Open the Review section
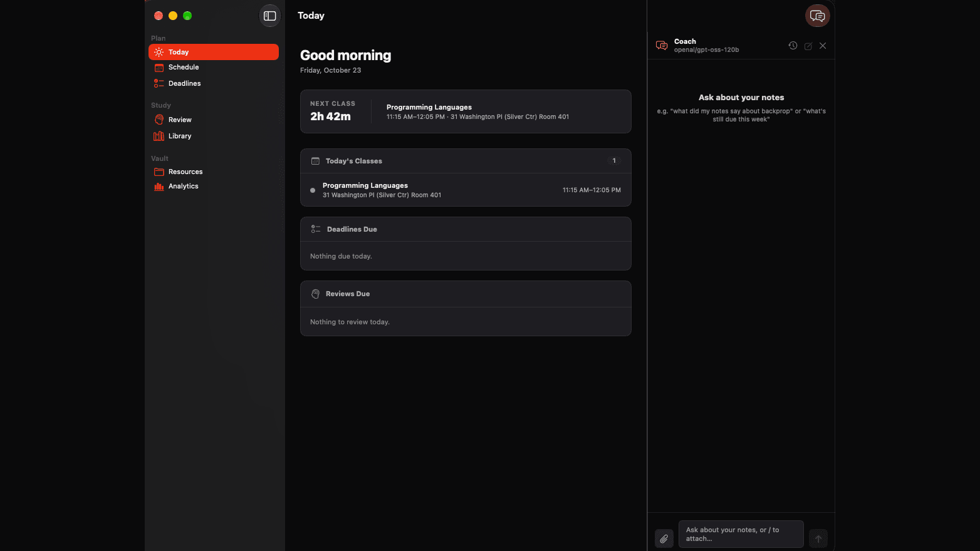 coord(214,120)
